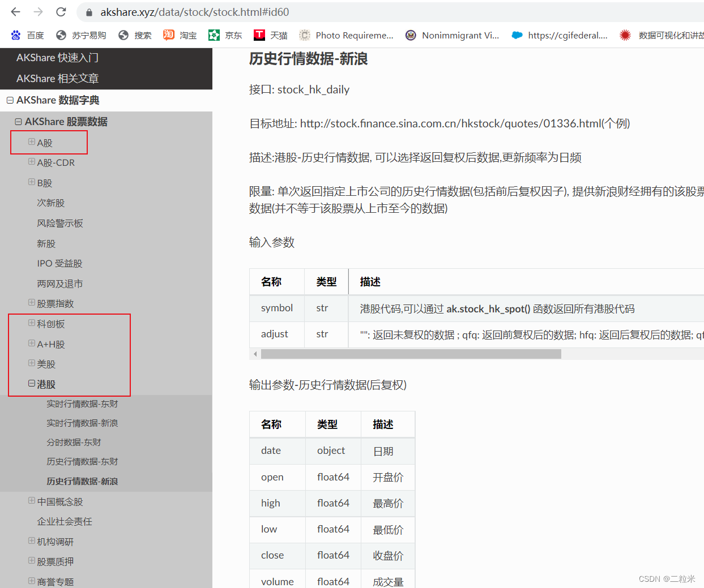Open the Nonimmigrant Visa bookmark

click(x=453, y=35)
